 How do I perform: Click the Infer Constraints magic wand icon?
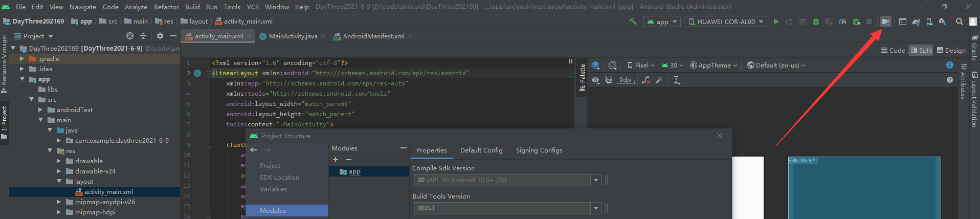[659, 80]
